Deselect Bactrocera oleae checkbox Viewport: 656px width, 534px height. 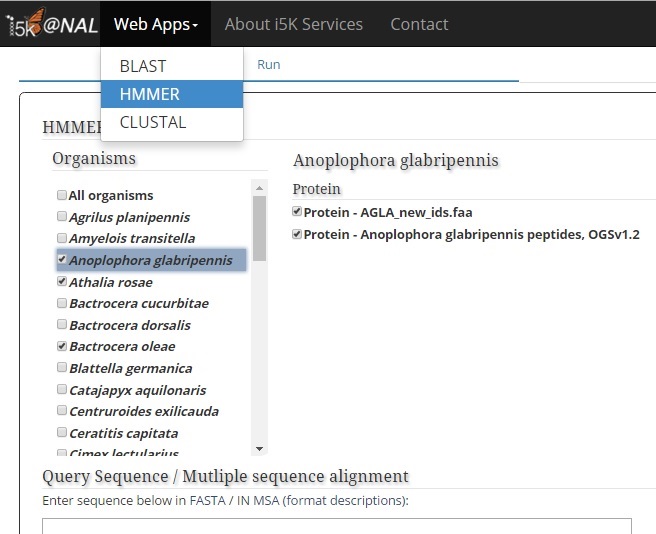click(x=62, y=347)
